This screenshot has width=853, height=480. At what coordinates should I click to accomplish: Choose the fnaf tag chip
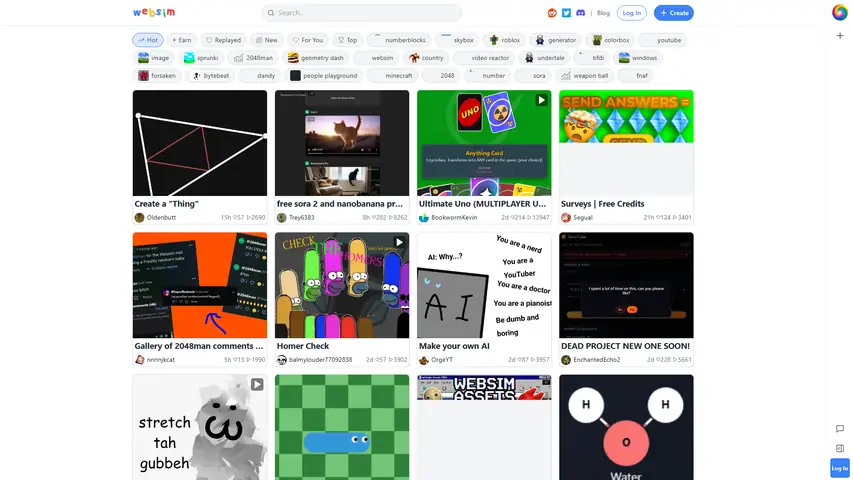click(636, 76)
